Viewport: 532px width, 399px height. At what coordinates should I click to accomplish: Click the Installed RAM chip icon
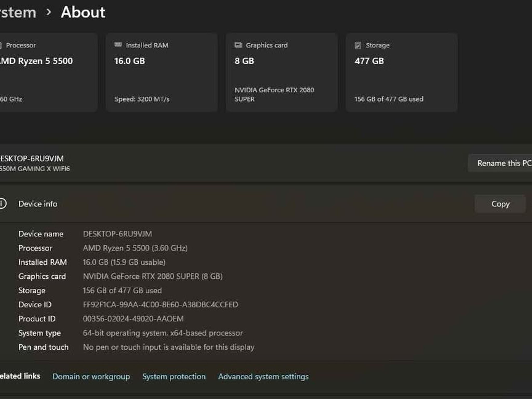coord(118,45)
